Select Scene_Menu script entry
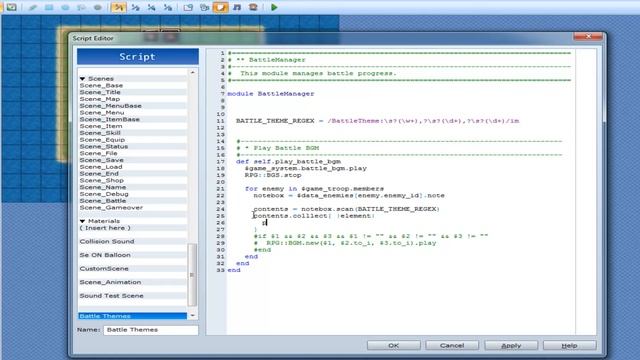 pos(133,112)
